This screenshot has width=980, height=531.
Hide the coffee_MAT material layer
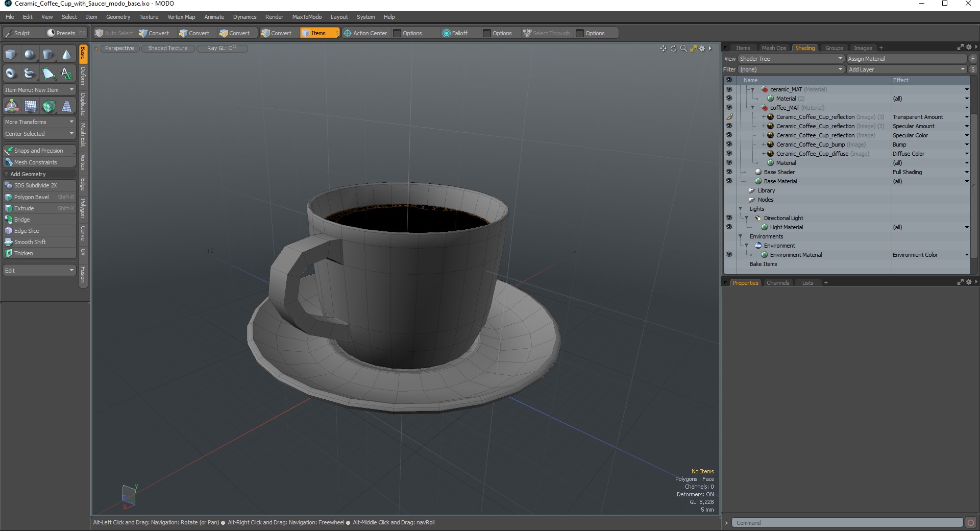(x=729, y=108)
